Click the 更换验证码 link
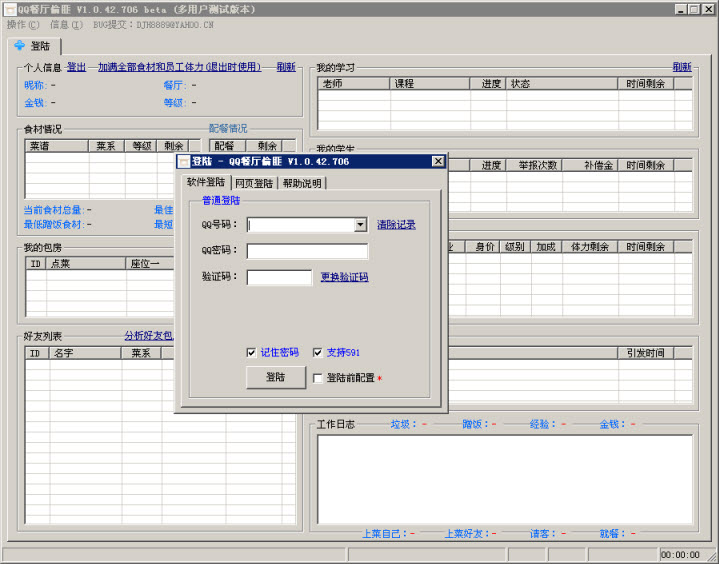Screen dimensions: 719x564 tap(344, 277)
